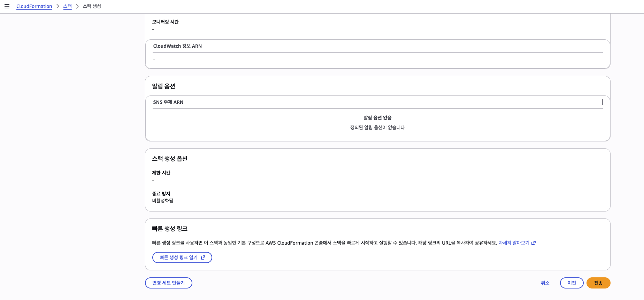Open the navigation sidebar hamburger menu
Viewport: 644px width, 300px height.
pyautogui.click(x=7, y=6)
